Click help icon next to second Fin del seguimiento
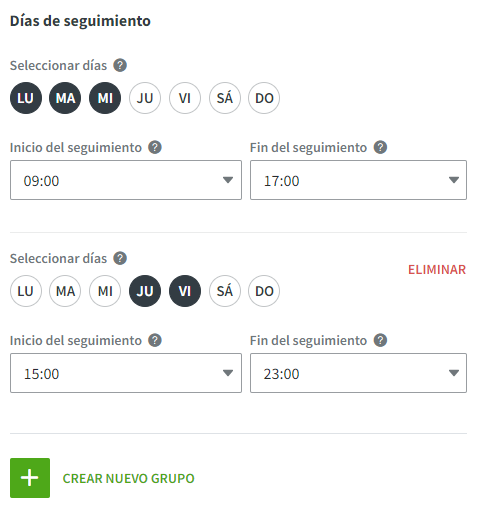481x507 pixels. tap(380, 340)
